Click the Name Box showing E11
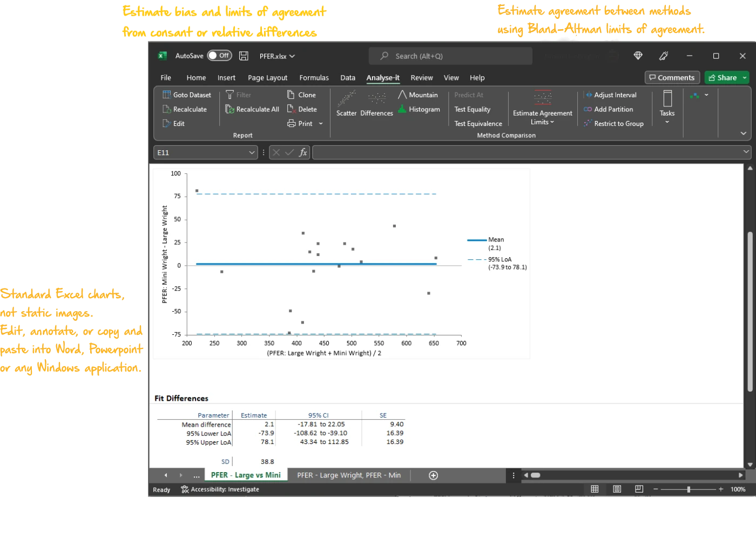The height and width of the screenshot is (545, 756). 201,153
